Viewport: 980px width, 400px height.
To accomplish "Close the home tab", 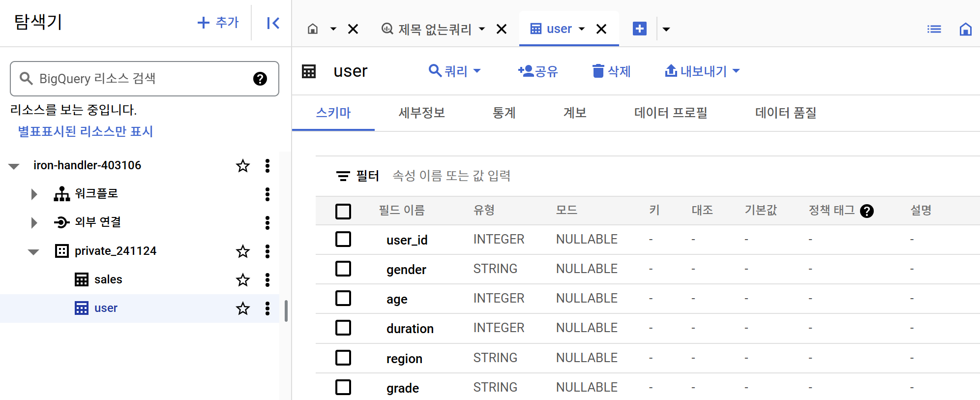I will 353,29.
